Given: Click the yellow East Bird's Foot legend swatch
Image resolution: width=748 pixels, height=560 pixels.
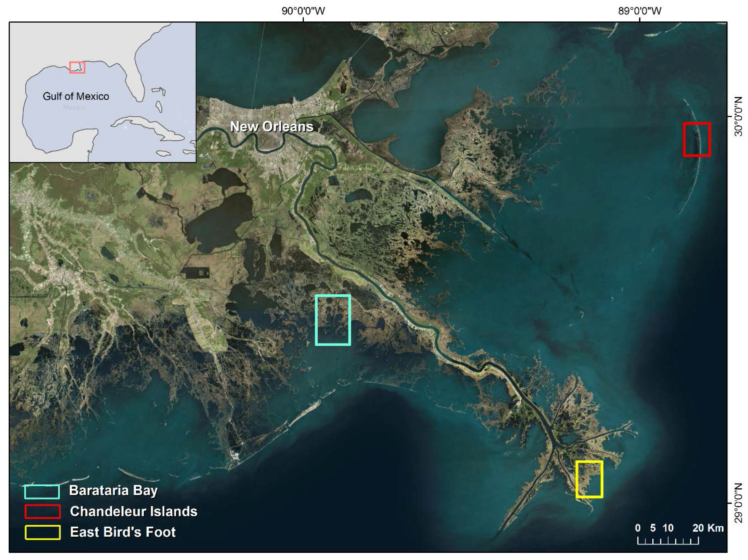Looking at the screenshot, I should [x=43, y=532].
